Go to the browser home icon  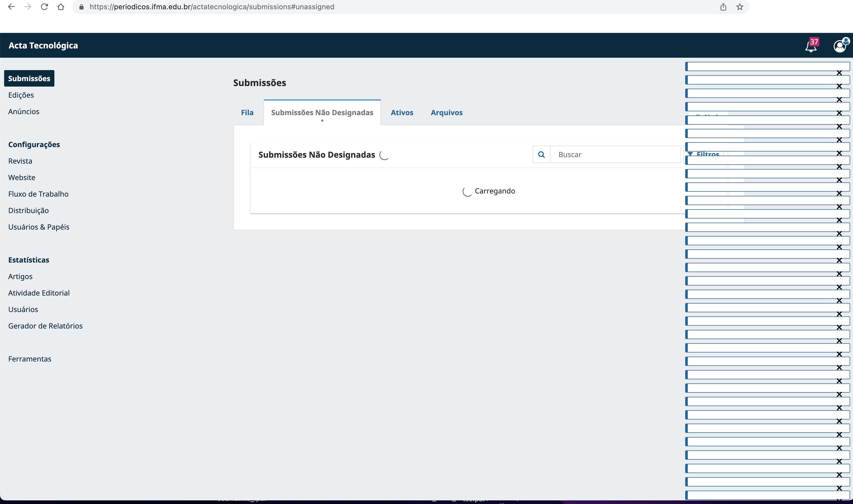[x=61, y=7]
